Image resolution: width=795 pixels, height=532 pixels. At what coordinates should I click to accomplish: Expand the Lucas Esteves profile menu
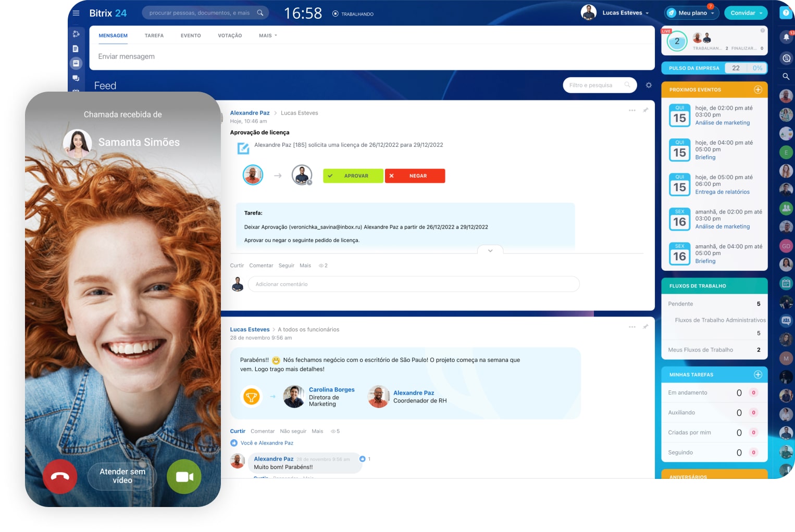pos(625,13)
